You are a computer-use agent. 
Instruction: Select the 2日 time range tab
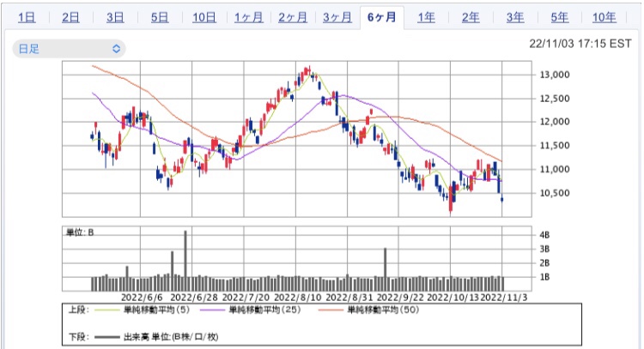70,17
